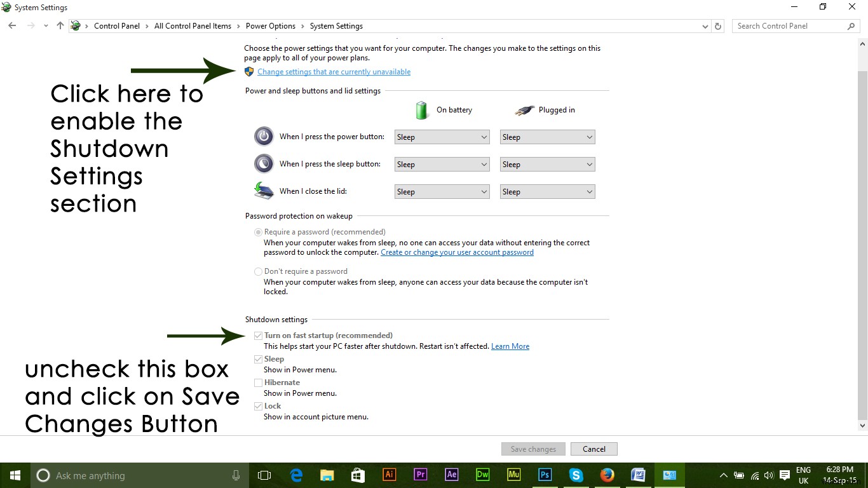Go to All Control Panel Items breadcrumb

[x=193, y=26]
